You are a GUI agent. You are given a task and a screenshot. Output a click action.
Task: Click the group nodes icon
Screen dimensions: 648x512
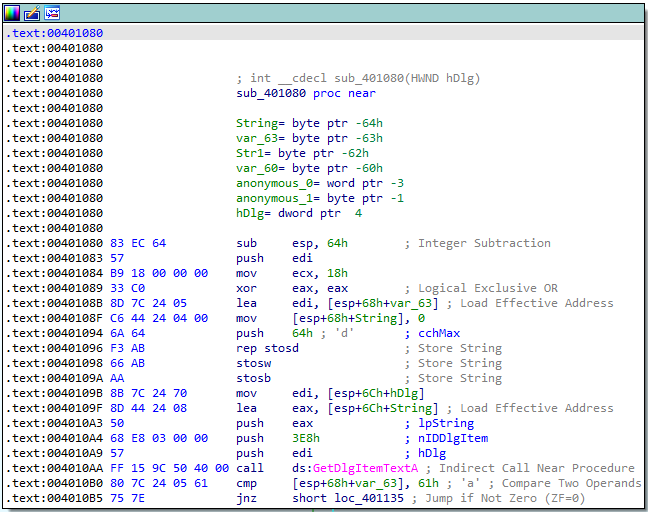[52, 13]
